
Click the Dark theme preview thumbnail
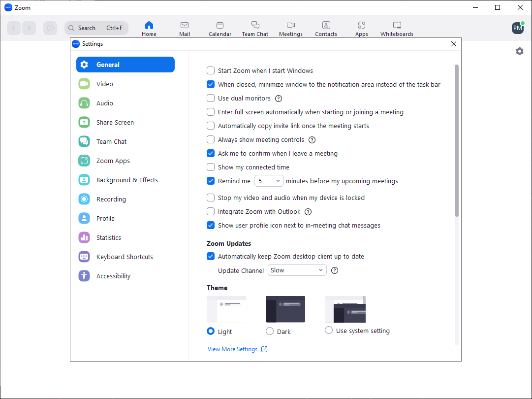click(285, 309)
